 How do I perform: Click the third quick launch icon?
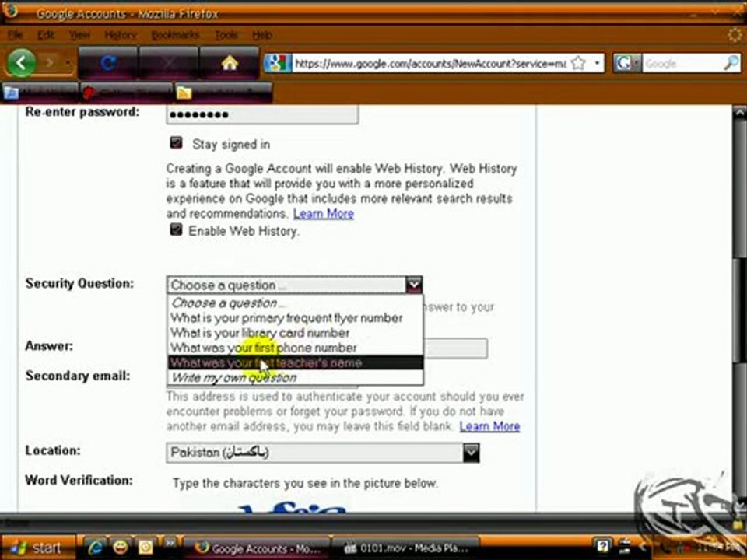click(146, 547)
